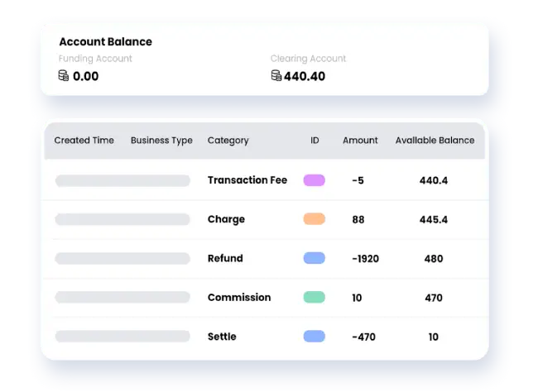Click the 440.4 available balance value
538x392 pixels.
tap(434, 180)
